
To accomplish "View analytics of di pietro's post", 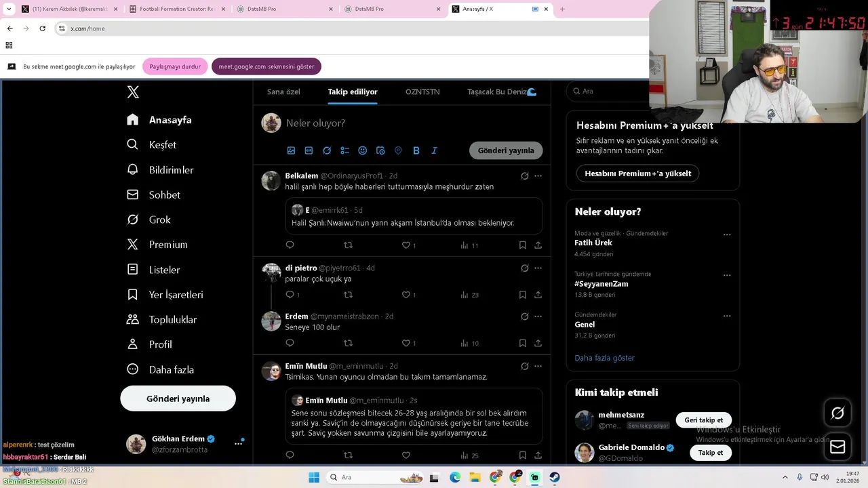I will 469,295.
